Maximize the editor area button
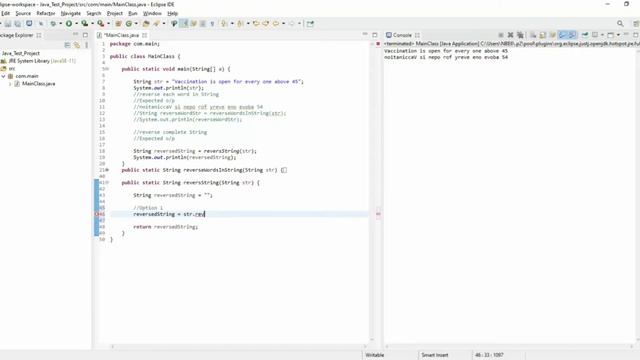The image size is (640, 360). coord(375,35)
